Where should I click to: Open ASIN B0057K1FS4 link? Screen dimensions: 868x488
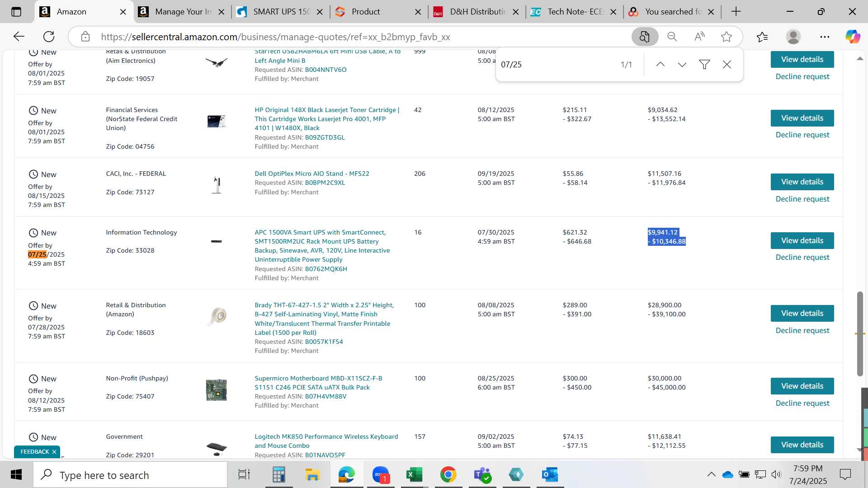[324, 342]
